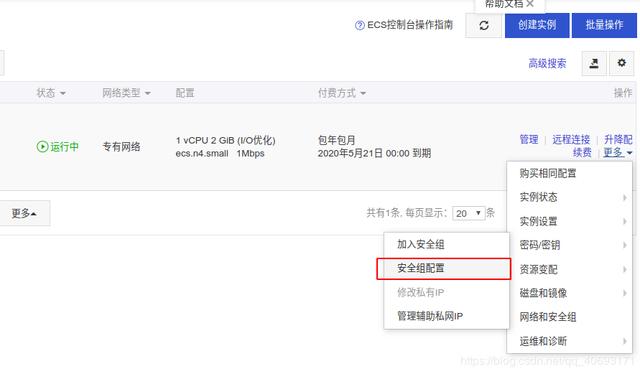The height and width of the screenshot is (374, 640).
Task: Open the ECS控制台操作指南 link
Action: (x=410, y=25)
